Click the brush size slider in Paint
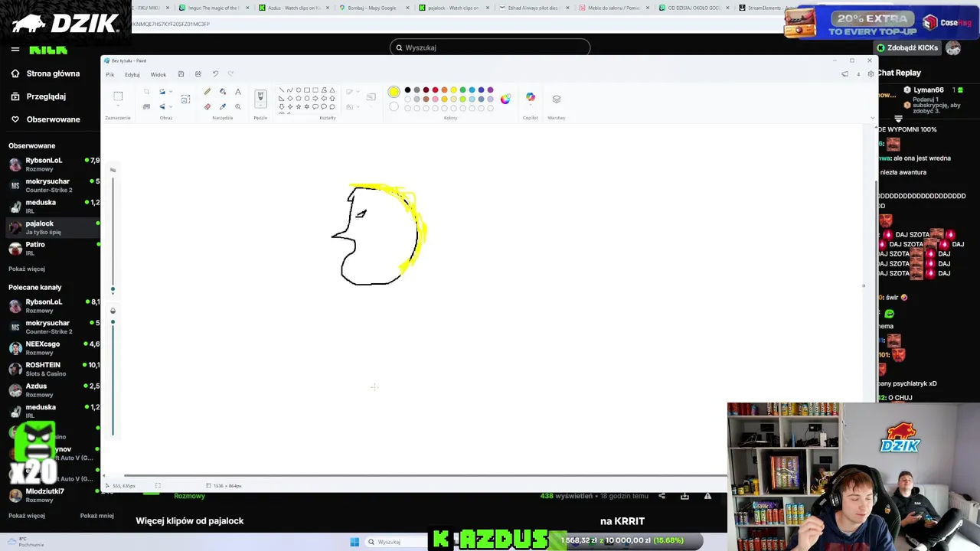The width and height of the screenshot is (980, 551). (x=113, y=233)
